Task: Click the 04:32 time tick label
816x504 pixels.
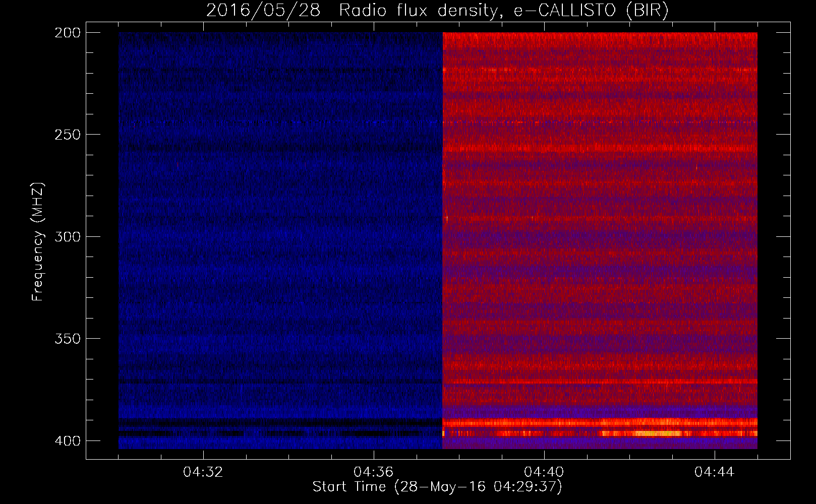Action: [x=203, y=472]
